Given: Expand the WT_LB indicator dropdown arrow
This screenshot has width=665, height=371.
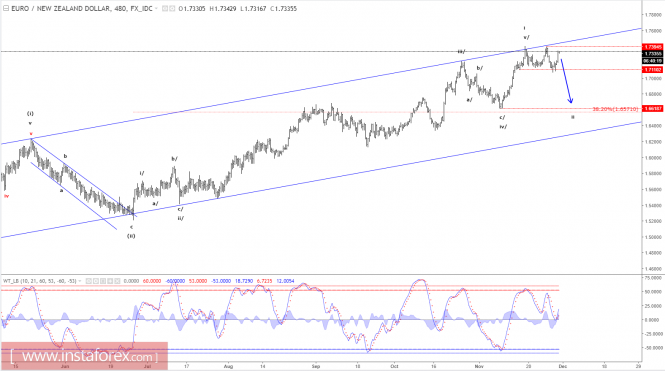Looking at the screenshot, I should click(80, 281).
